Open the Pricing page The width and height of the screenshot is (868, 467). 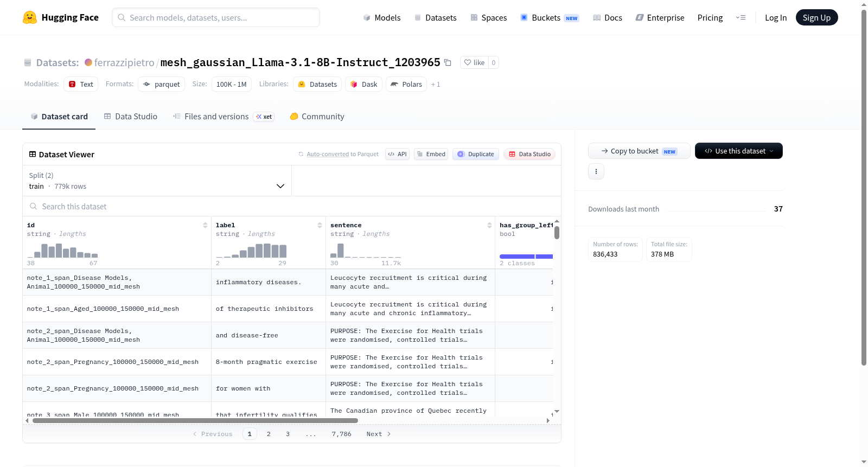tap(710, 17)
